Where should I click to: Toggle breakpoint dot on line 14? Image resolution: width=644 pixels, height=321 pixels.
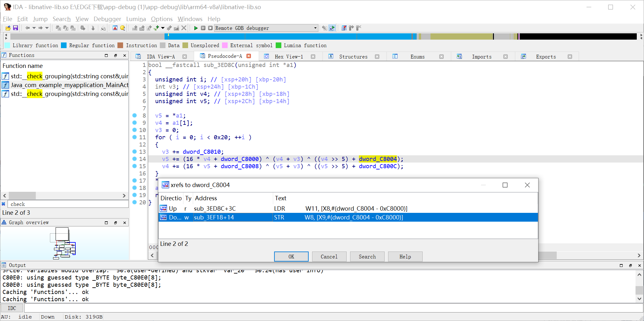[134, 159]
